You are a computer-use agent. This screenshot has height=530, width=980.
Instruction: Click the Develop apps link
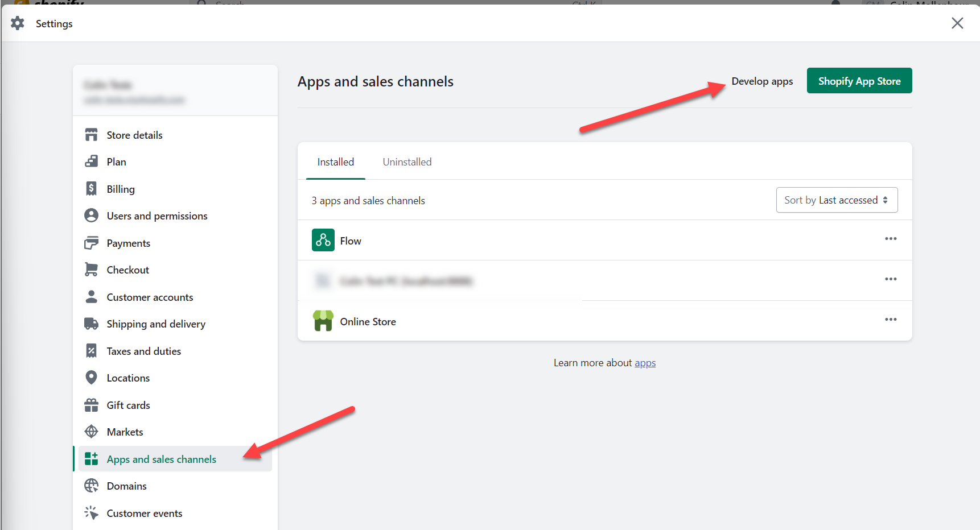click(x=761, y=81)
